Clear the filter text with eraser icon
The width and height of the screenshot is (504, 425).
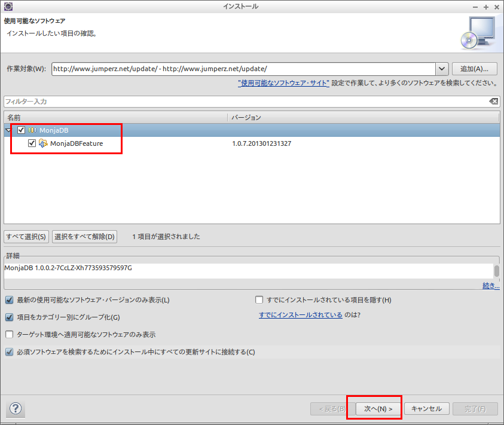(x=493, y=102)
